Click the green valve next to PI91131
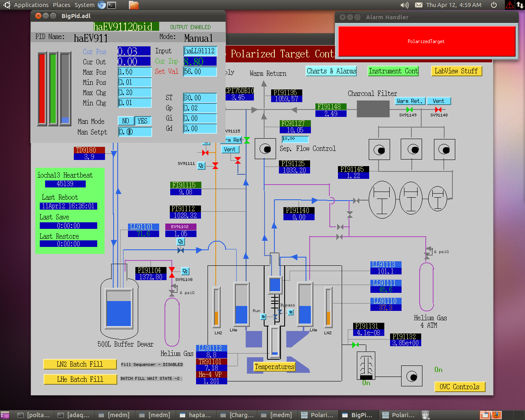The width and height of the screenshot is (525, 420). pyautogui.click(x=355, y=345)
